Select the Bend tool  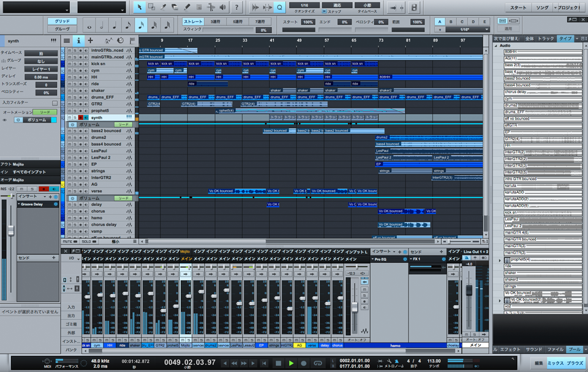(211, 7)
